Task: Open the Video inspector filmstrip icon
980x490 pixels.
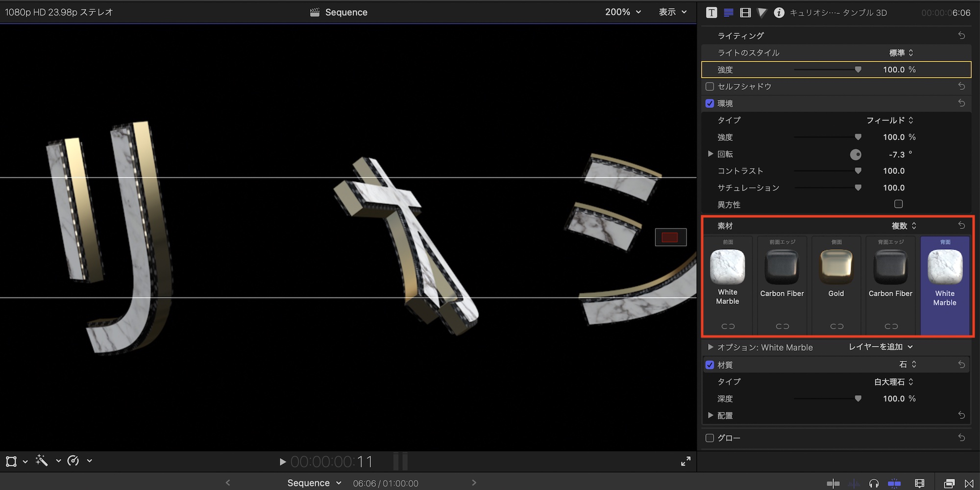Action: pyautogui.click(x=745, y=13)
